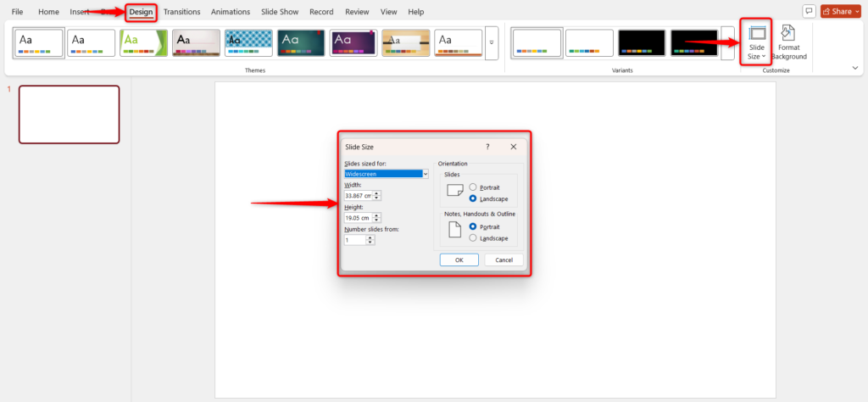
Task: Apply the purple gradient theme
Action: 353,43
